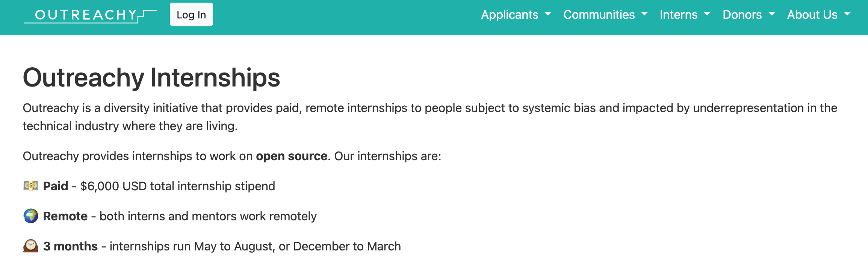Click the bold 'Paid' label

[x=56, y=186]
